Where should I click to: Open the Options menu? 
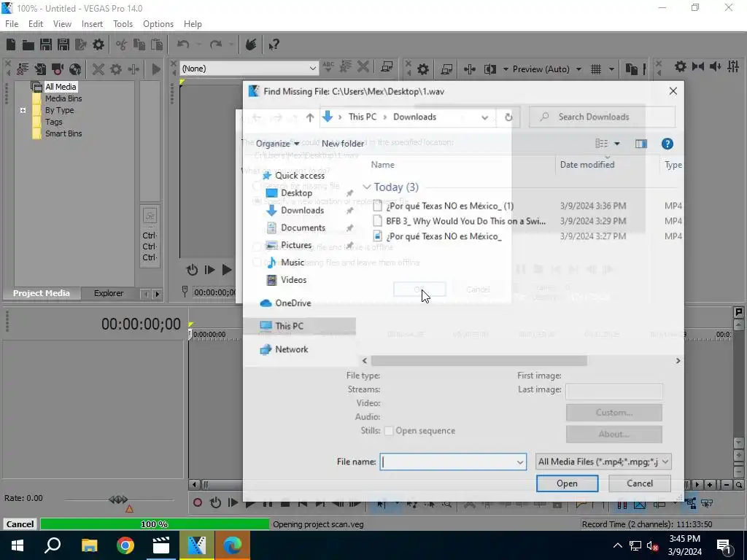[158, 24]
